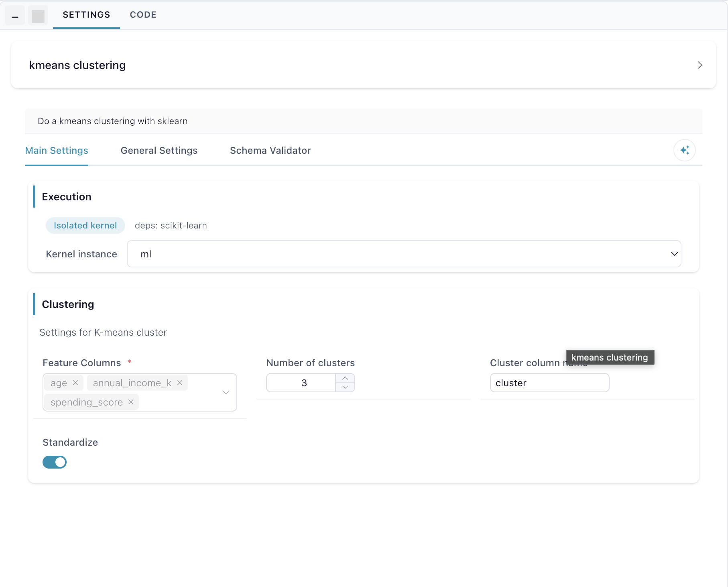Click the Standardize label
Image resolution: width=728 pixels, height=587 pixels.
click(70, 442)
